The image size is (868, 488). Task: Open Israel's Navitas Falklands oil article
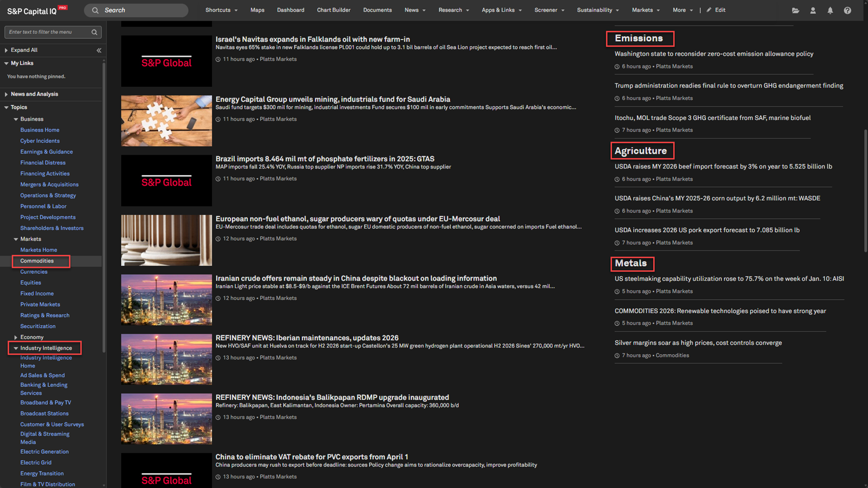pyautogui.click(x=313, y=39)
